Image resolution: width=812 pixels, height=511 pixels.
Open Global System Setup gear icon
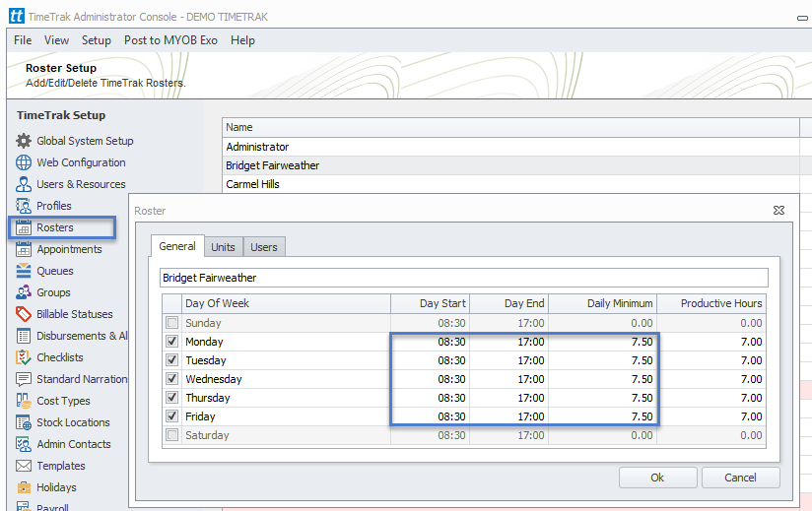pyautogui.click(x=24, y=141)
